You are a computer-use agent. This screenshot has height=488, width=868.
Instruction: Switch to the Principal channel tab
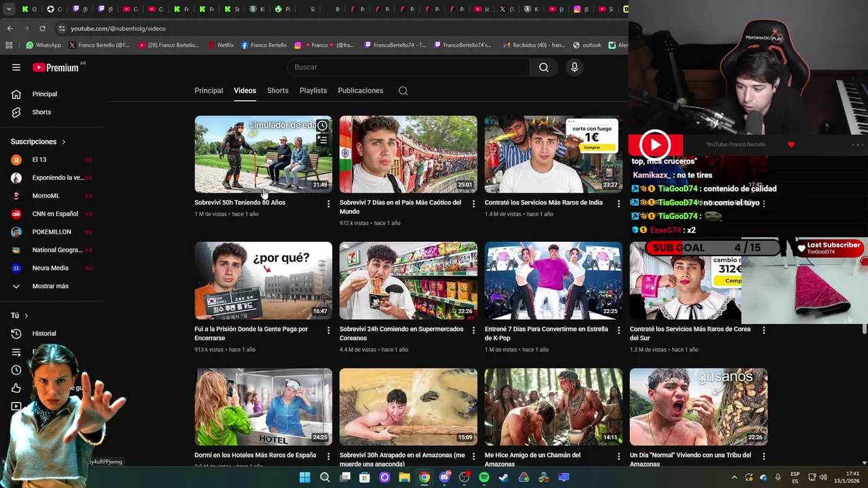point(209,91)
